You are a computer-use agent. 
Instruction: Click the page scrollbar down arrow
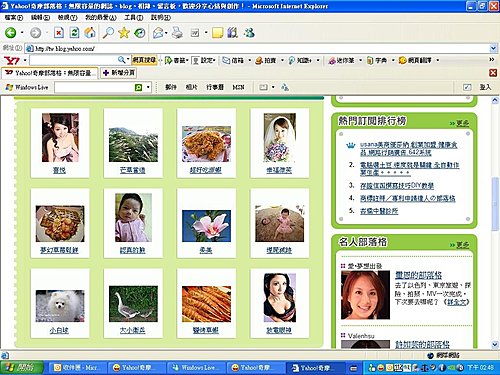[x=495, y=344]
